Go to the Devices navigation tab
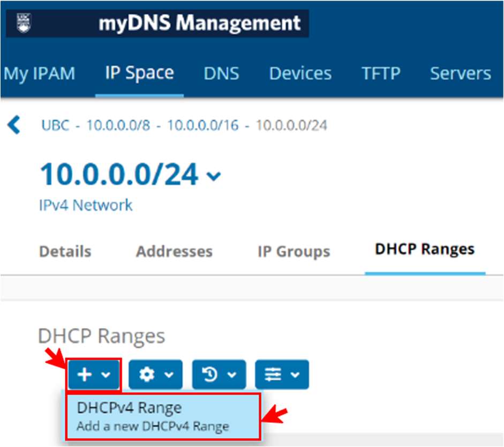Viewport: 504px width, 447px height. (x=300, y=73)
